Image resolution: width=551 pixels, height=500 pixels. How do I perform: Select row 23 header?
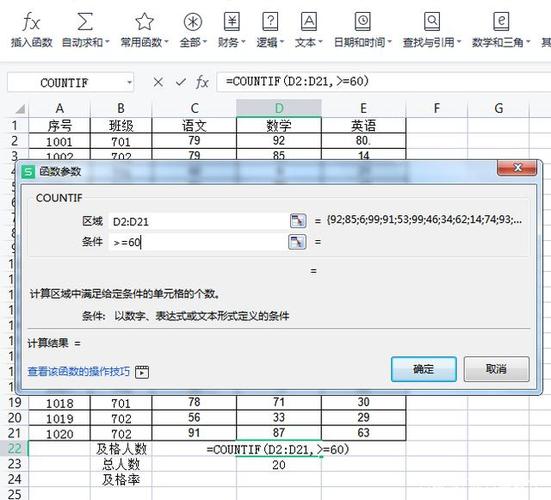tap(14, 464)
